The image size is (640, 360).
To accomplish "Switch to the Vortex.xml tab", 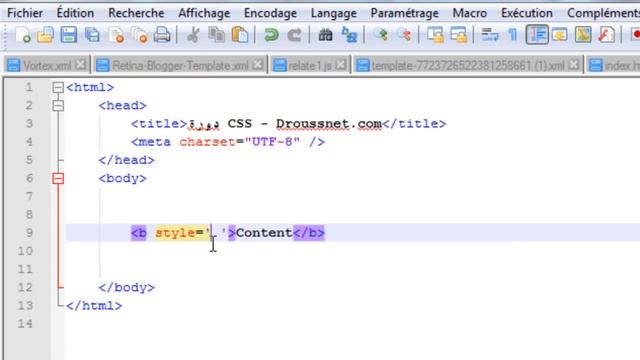I will click(47, 65).
